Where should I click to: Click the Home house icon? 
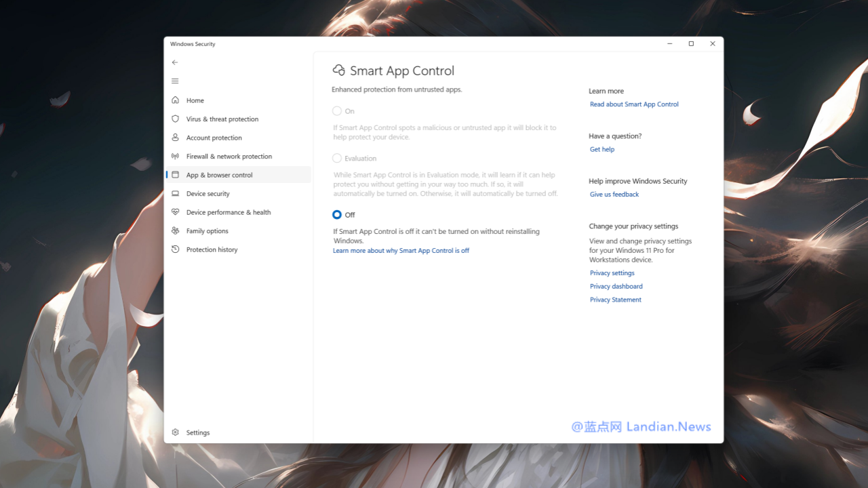[x=175, y=100]
